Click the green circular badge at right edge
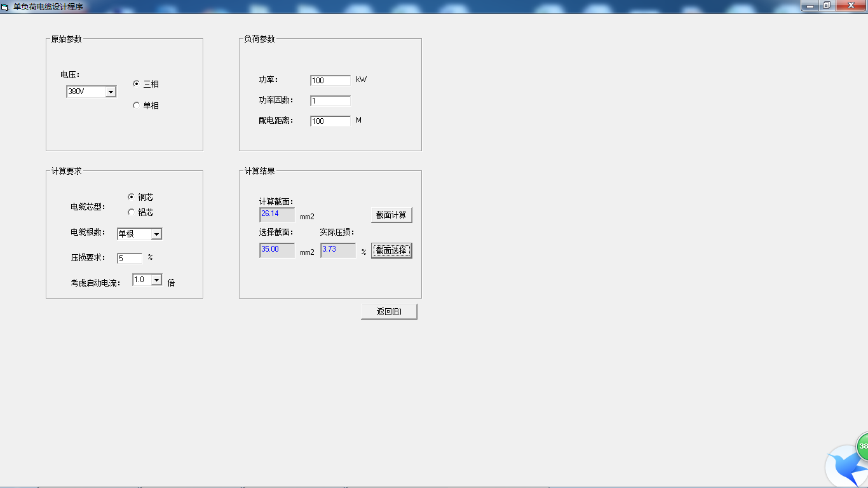 [x=862, y=446]
